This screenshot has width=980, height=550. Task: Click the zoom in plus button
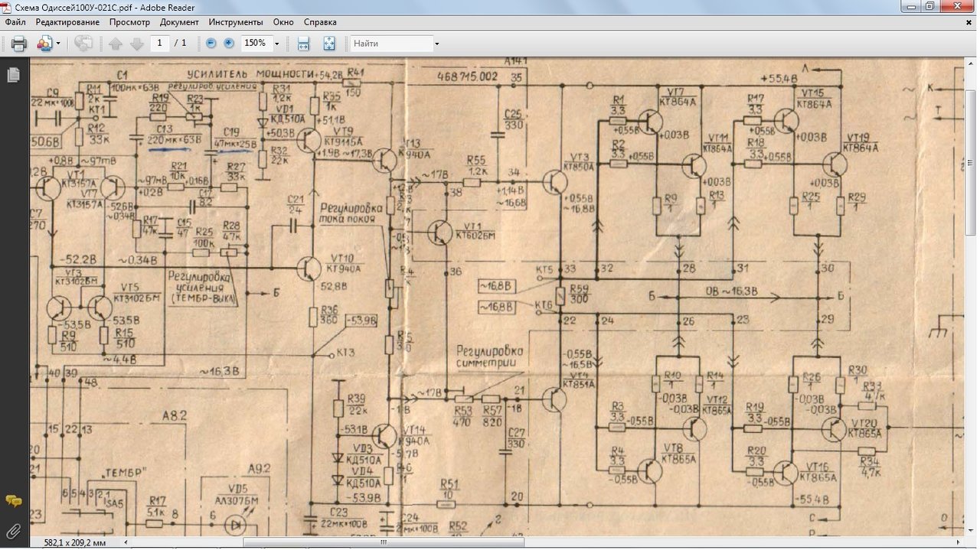[x=228, y=44]
